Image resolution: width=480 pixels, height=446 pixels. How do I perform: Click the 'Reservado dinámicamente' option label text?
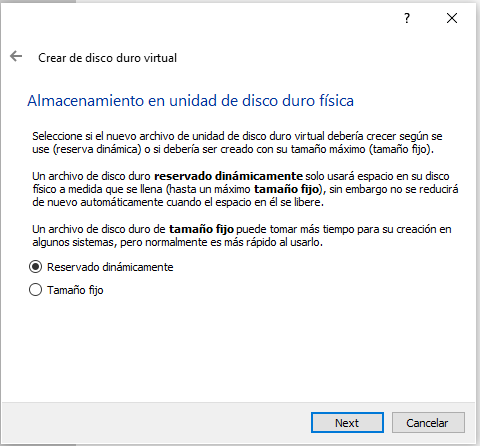point(110,267)
